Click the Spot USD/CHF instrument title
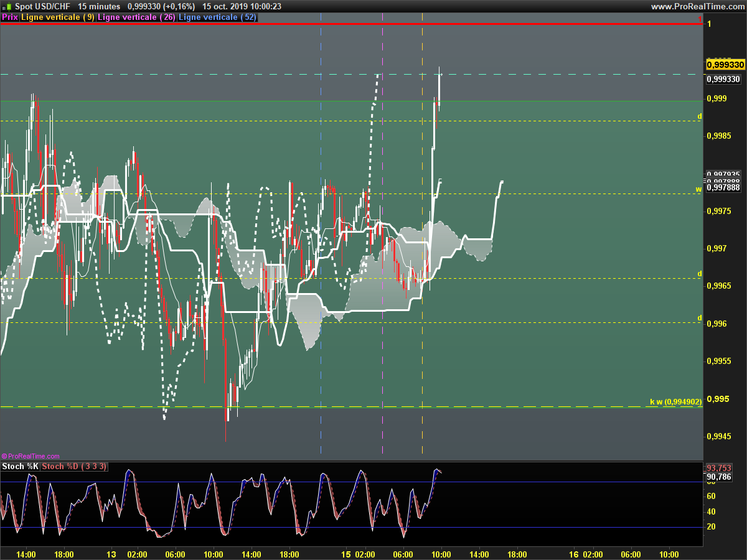Screen dimensions: 747x560 click(x=42, y=6)
